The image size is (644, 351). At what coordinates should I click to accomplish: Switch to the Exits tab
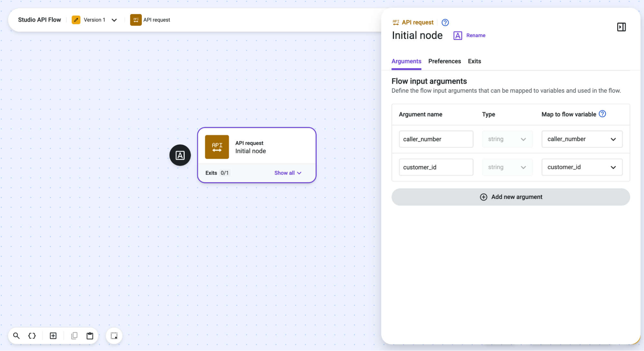pos(474,61)
